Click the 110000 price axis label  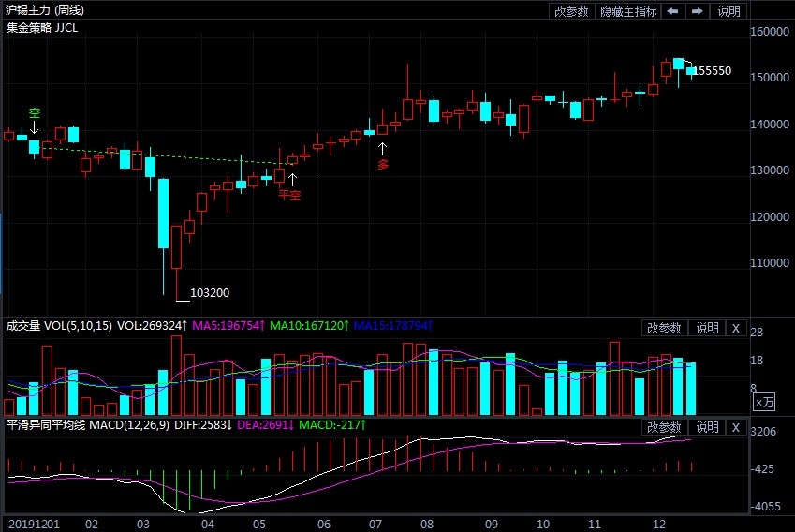(769, 262)
